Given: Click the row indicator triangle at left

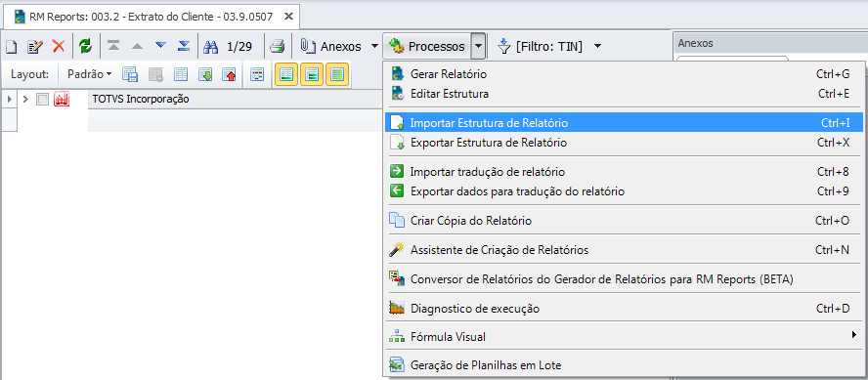Looking at the screenshot, I should point(10,99).
